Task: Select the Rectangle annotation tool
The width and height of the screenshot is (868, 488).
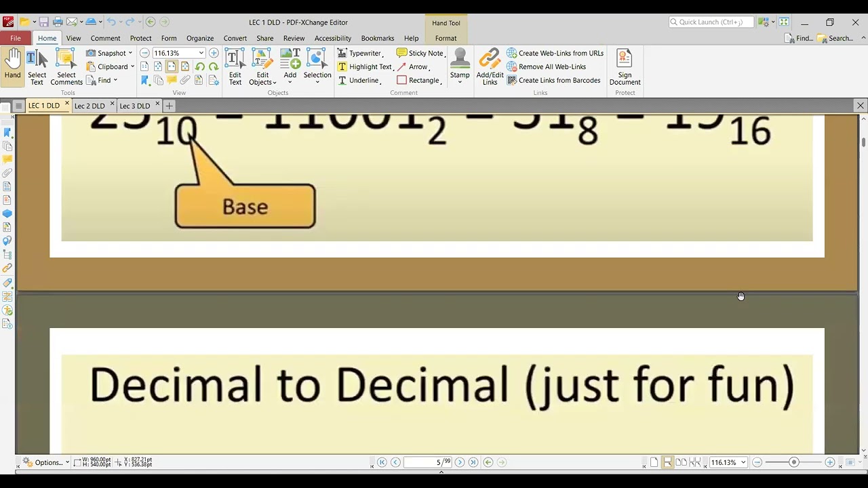Action: (419, 80)
